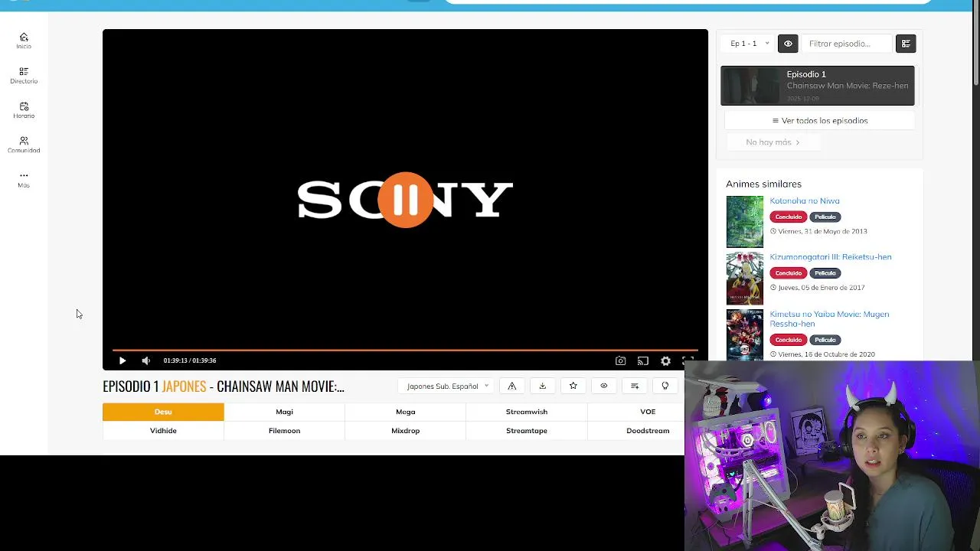Open the Ep 1 - 1 range dropdown
The height and width of the screenshot is (551, 980).
749,44
